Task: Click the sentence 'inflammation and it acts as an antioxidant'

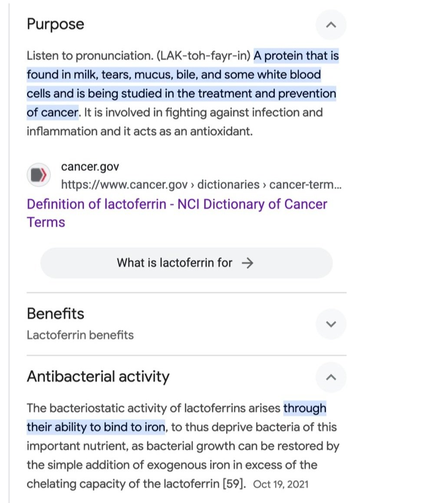Action: 140,132
